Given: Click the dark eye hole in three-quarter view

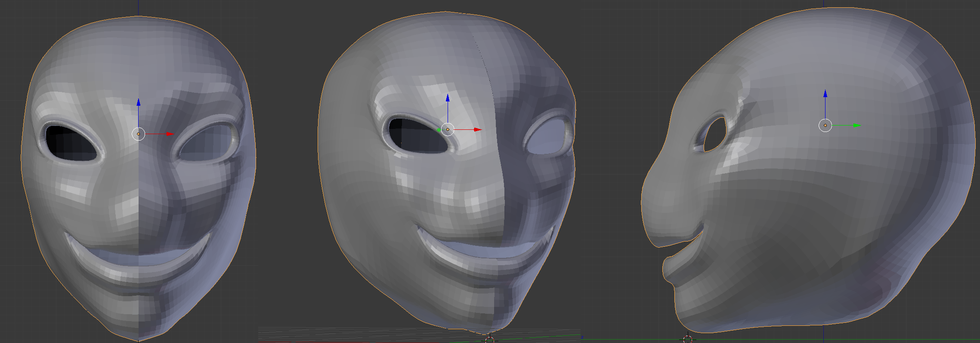Looking at the screenshot, I should coord(415,135).
